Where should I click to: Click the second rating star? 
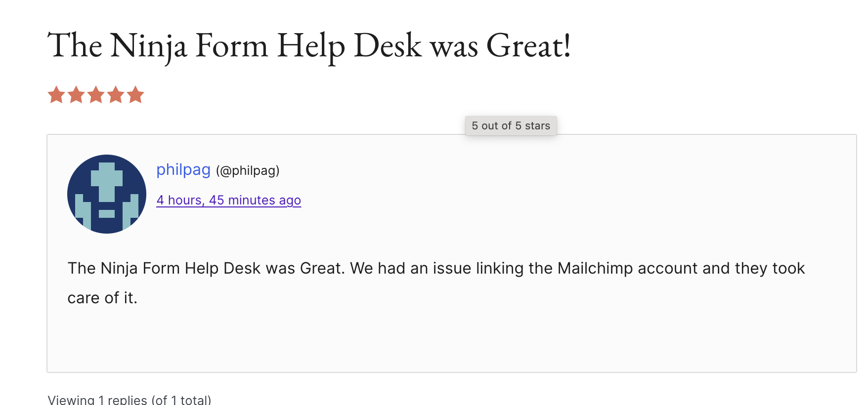tap(76, 95)
